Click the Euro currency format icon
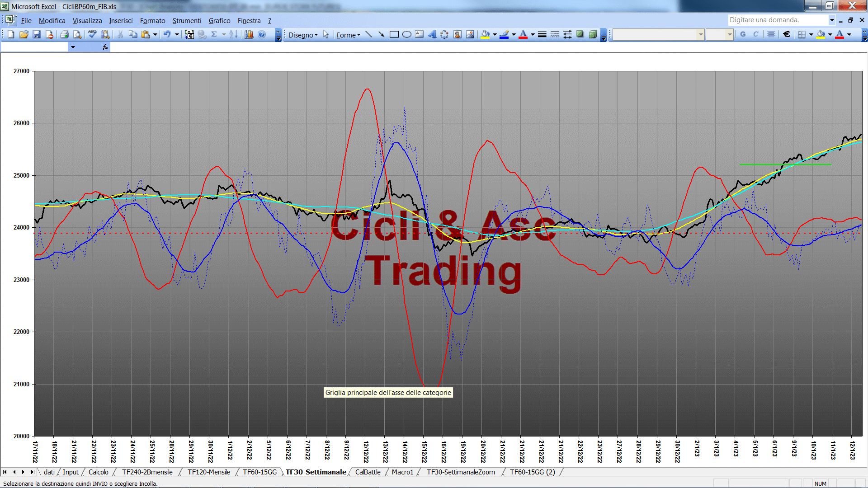 787,34
